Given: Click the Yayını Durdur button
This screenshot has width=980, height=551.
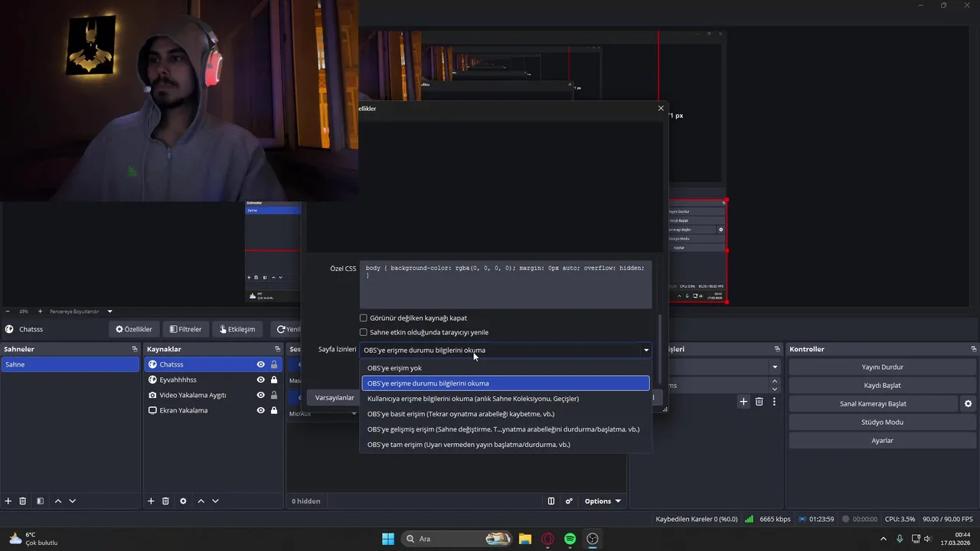Looking at the screenshot, I should click(882, 367).
